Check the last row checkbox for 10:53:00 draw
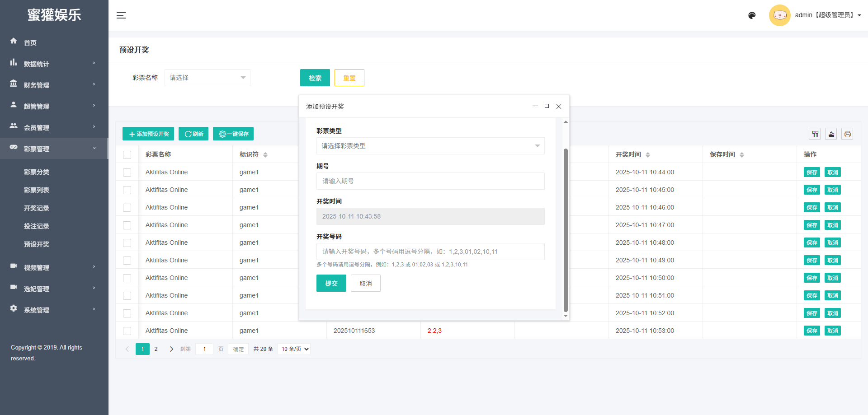 [127, 331]
